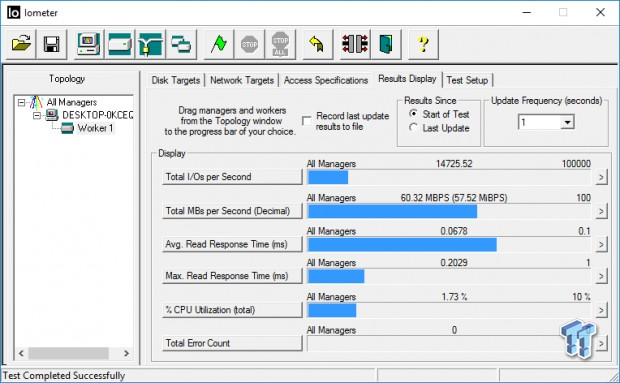Click the 1.73 % CPU value
Screen dimensions: 620x383
click(x=454, y=296)
